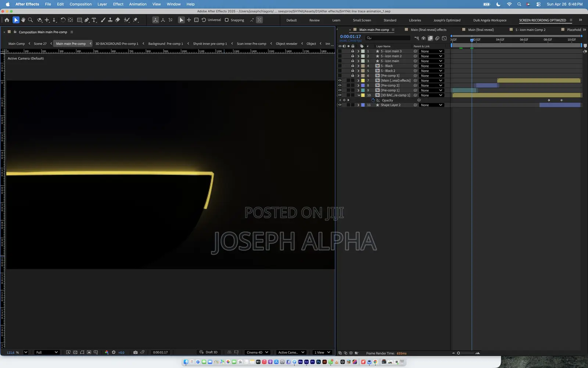The height and width of the screenshot is (368, 588).
Task: Hide the 3D BAC..re-comp 1 layer
Action: (x=340, y=95)
